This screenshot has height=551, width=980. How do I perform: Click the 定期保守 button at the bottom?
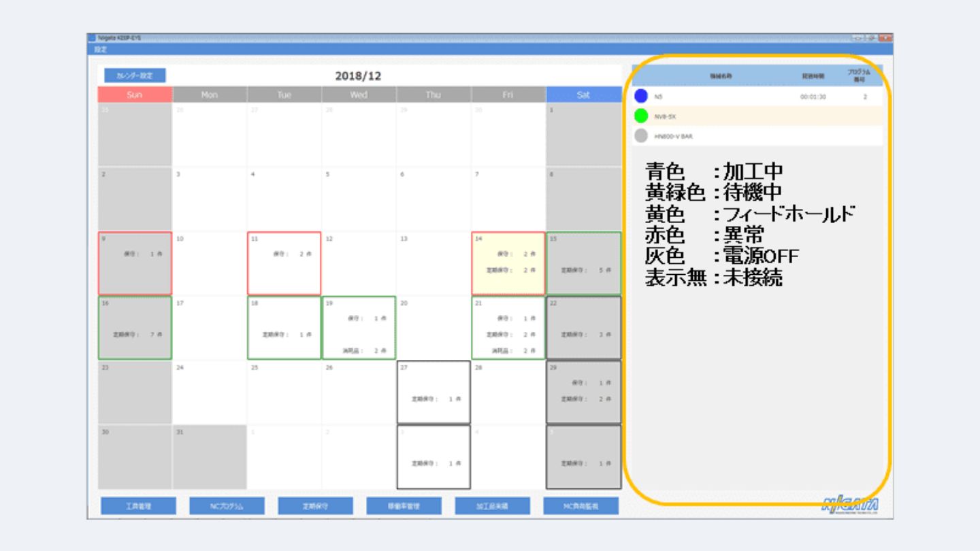(315, 506)
